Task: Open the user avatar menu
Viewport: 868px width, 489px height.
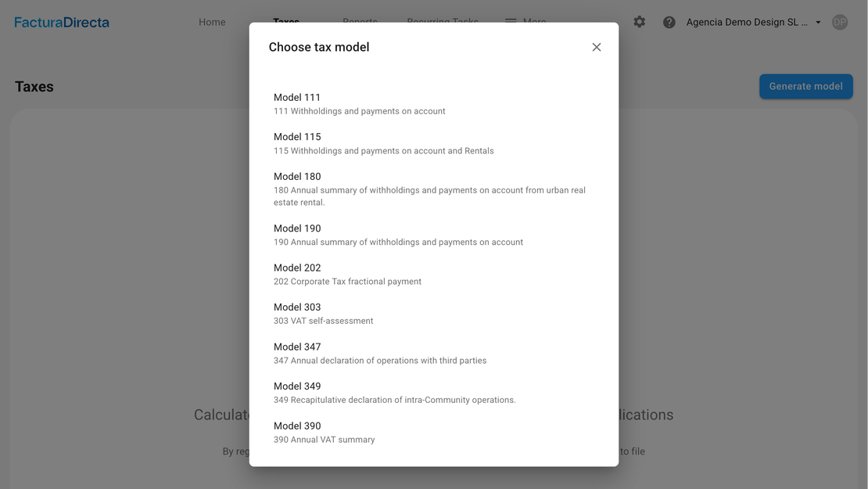Action: click(840, 22)
